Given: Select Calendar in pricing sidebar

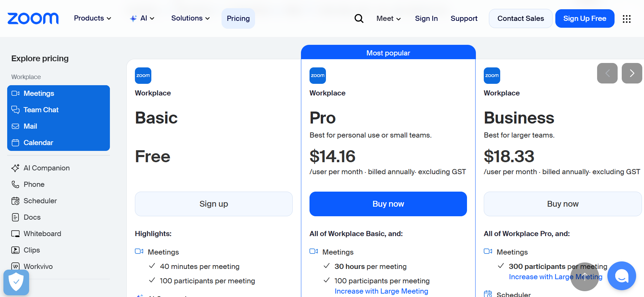Looking at the screenshot, I should (59, 143).
